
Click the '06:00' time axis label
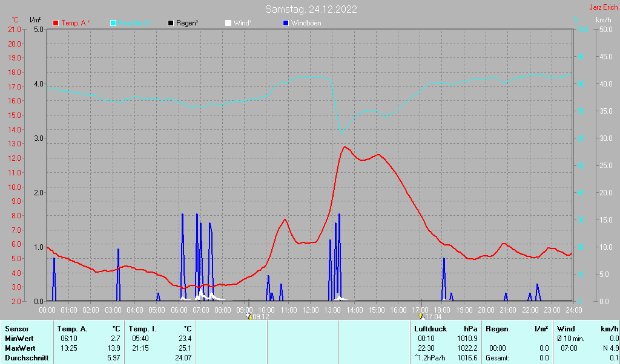pos(179,310)
